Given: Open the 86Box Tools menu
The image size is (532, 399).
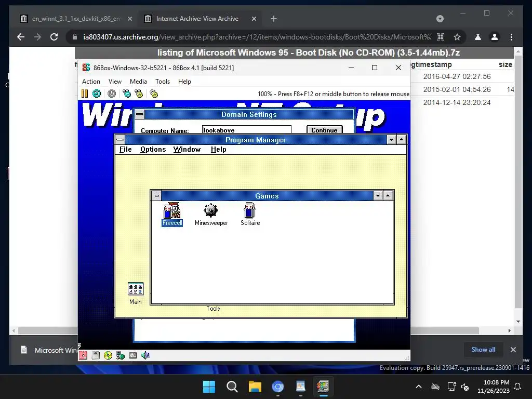Looking at the screenshot, I should (163, 82).
